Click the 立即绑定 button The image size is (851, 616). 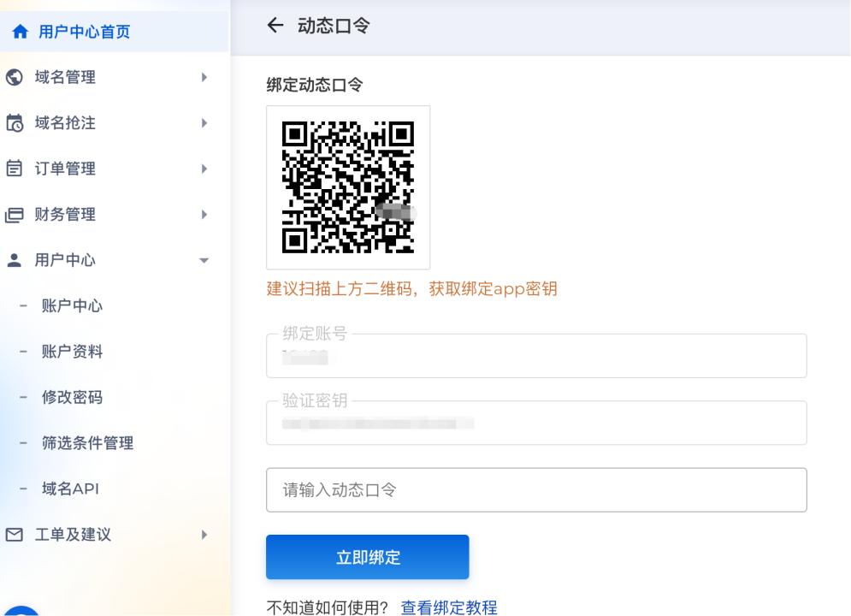click(x=368, y=557)
